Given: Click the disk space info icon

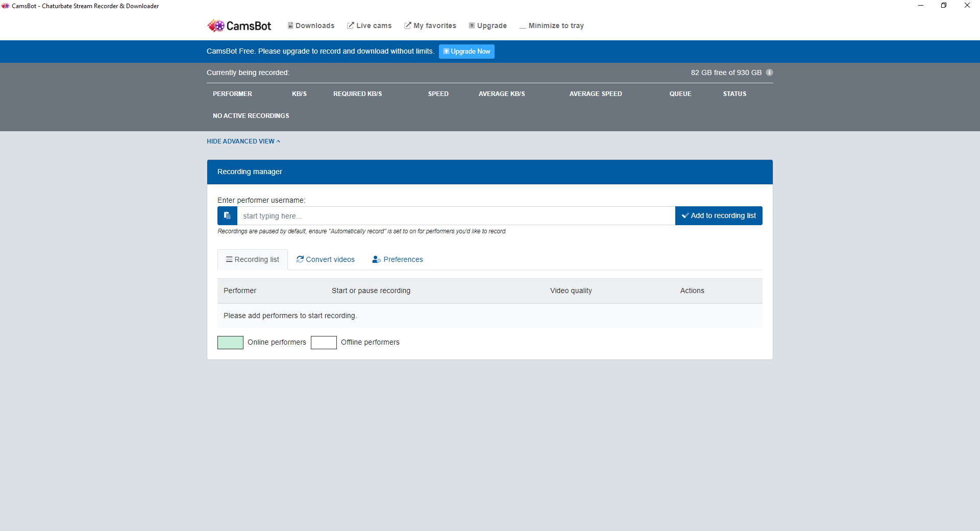Looking at the screenshot, I should (769, 73).
